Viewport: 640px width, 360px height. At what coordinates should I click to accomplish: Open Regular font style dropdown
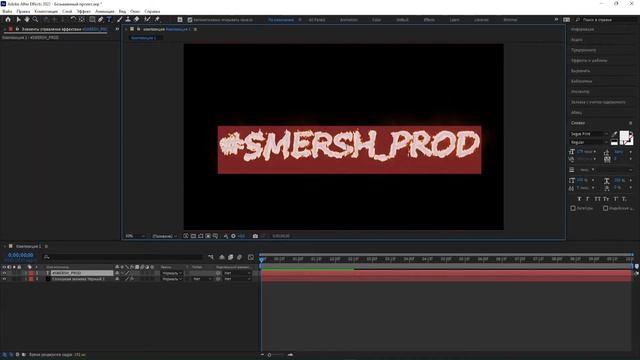coord(589,142)
